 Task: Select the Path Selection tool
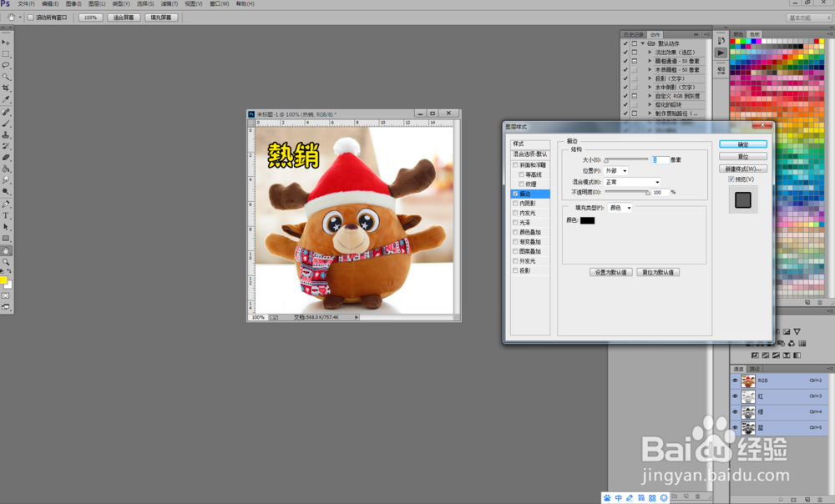[x=6, y=227]
